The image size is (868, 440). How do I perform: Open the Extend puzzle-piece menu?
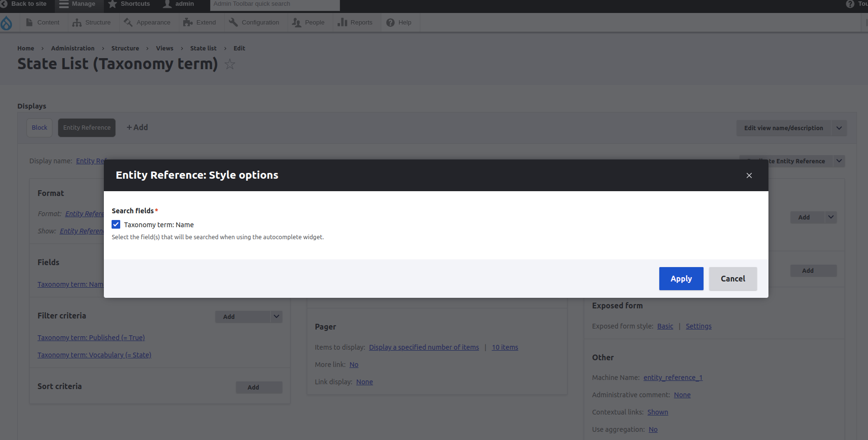click(x=200, y=23)
